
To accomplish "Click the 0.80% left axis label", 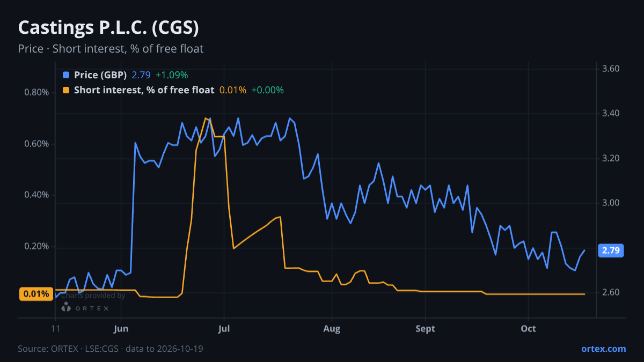I will click(36, 92).
